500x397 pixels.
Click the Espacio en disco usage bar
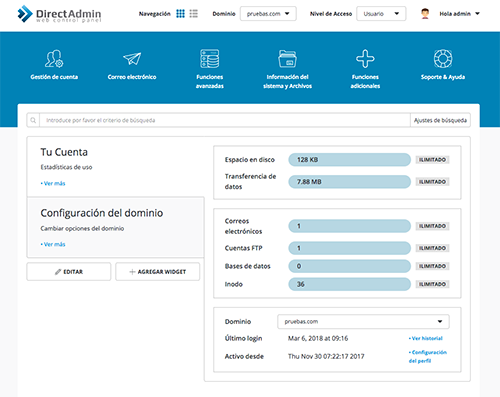[349, 160]
